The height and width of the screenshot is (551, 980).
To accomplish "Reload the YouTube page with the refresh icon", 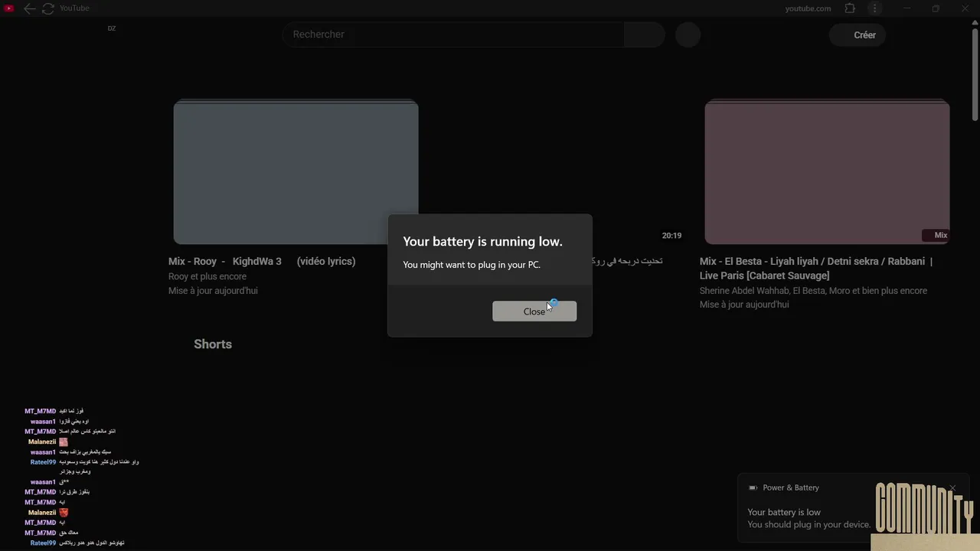I will tap(47, 8).
